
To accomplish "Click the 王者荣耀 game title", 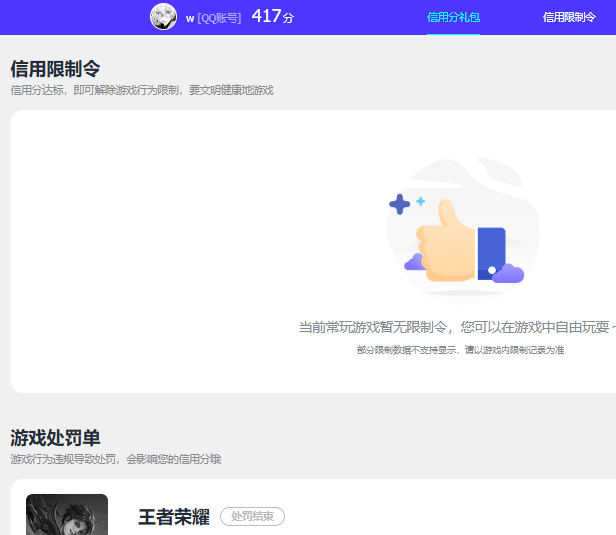I will (174, 517).
